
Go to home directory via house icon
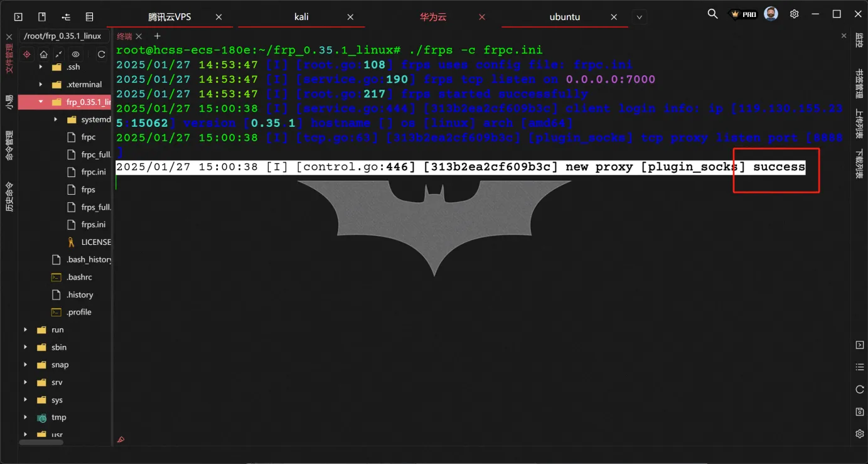pyautogui.click(x=43, y=55)
